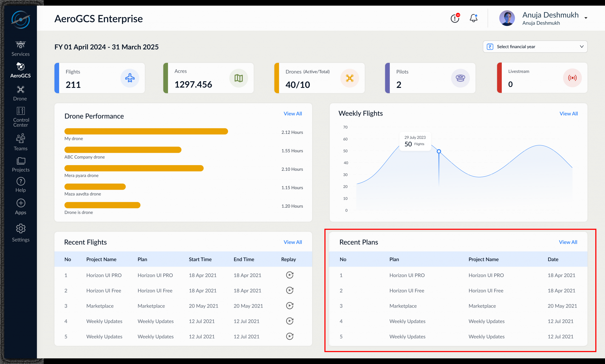Open Settings from the sidebar
The image size is (605, 364).
click(x=21, y=233)
